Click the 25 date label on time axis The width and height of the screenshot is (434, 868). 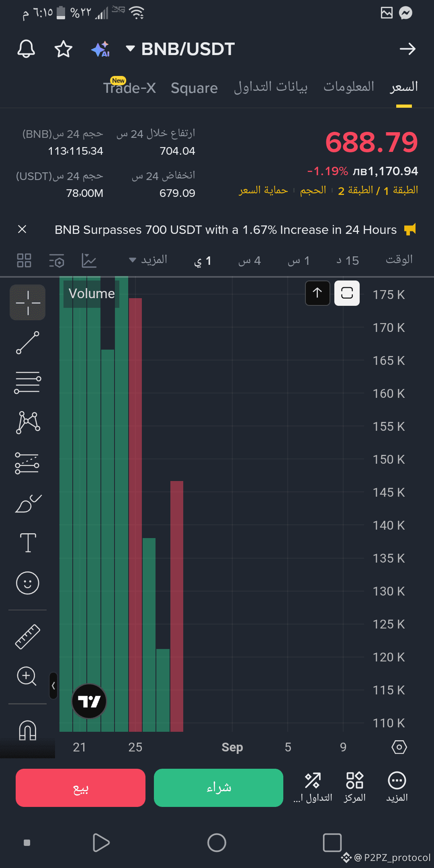coord(135,747)
